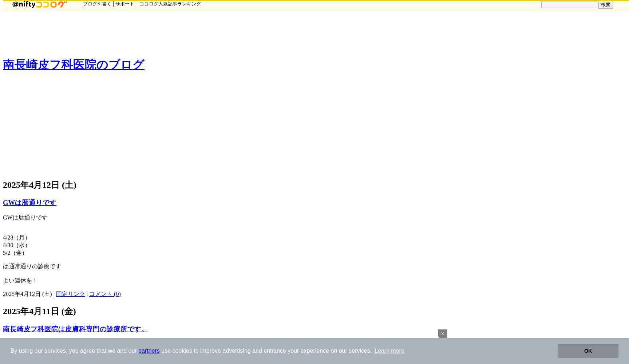Open the 南長崎皮フ科医院は皮膚科専門の診療所です。 post link
The image size is (629, 364).
[x=75, y=329]
